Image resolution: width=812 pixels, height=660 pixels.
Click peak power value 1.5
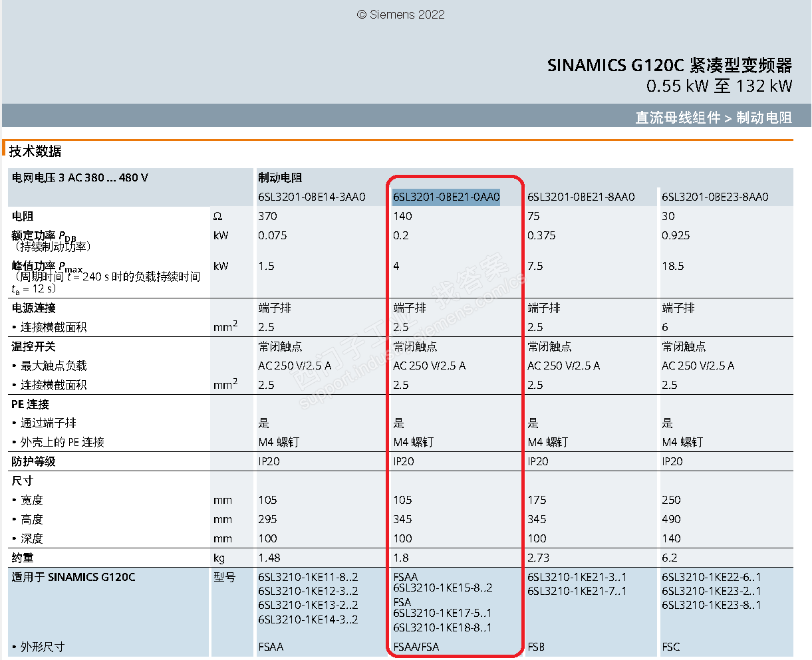coord(266,266)
